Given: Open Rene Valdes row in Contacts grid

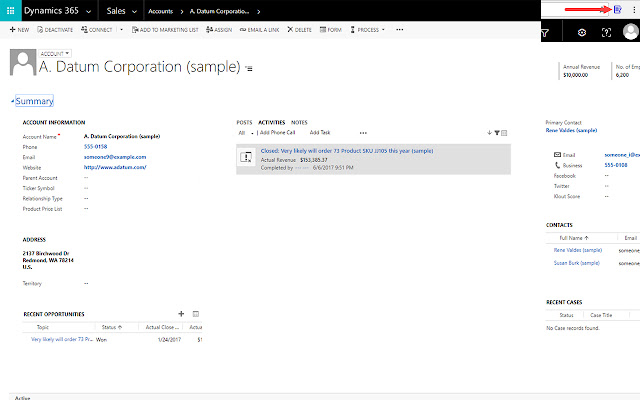Looking at the screenshot, I should pos(578,250).
